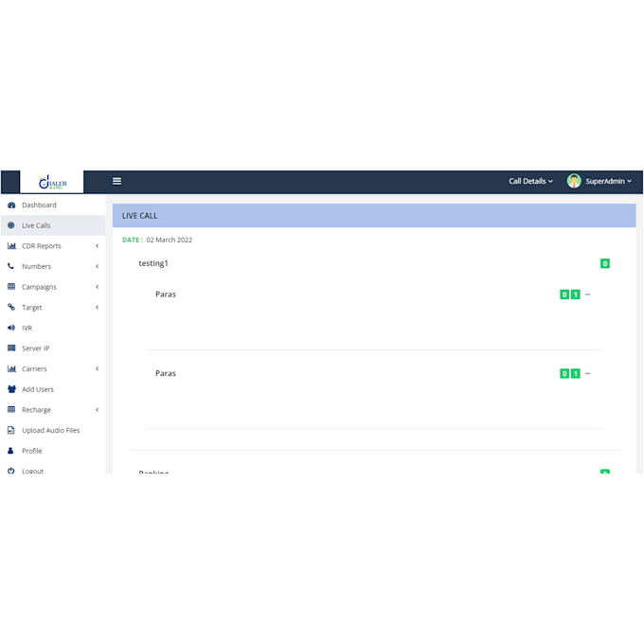Open the Dialer King logo home
The image size is (644, 644).
(x=53, y=182)
